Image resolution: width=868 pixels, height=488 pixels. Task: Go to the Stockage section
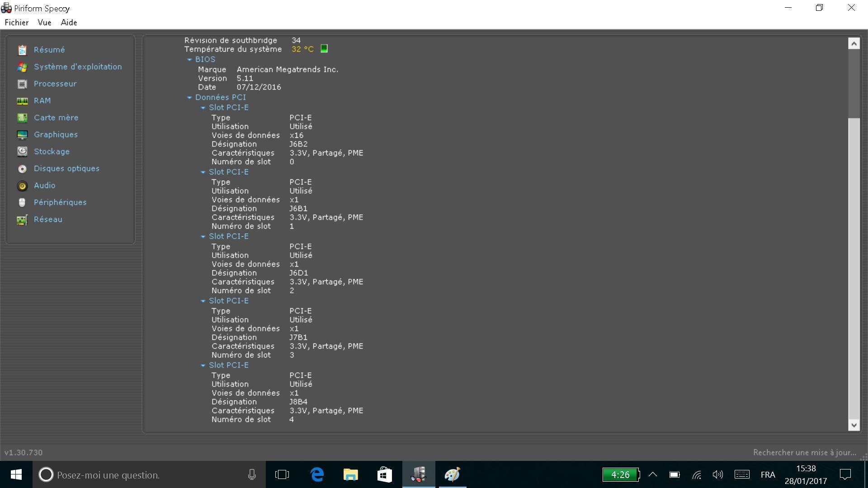(52, 152)
